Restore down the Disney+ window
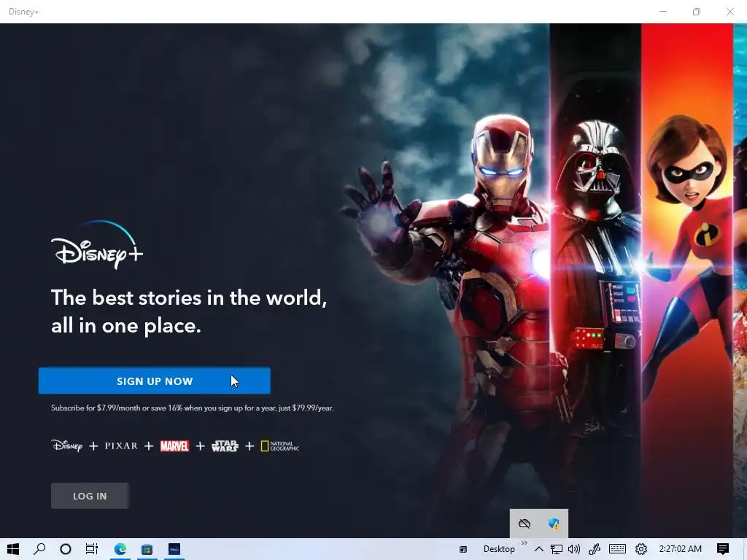 (697, 12)
